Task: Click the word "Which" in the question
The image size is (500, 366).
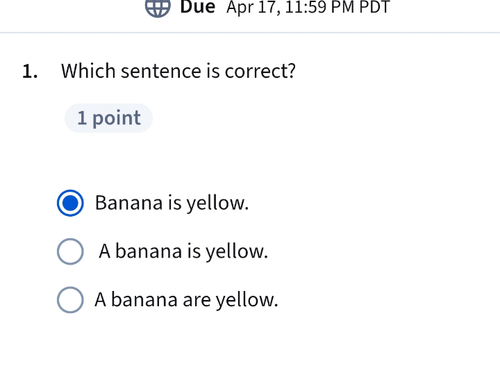Action: (88, 71)
